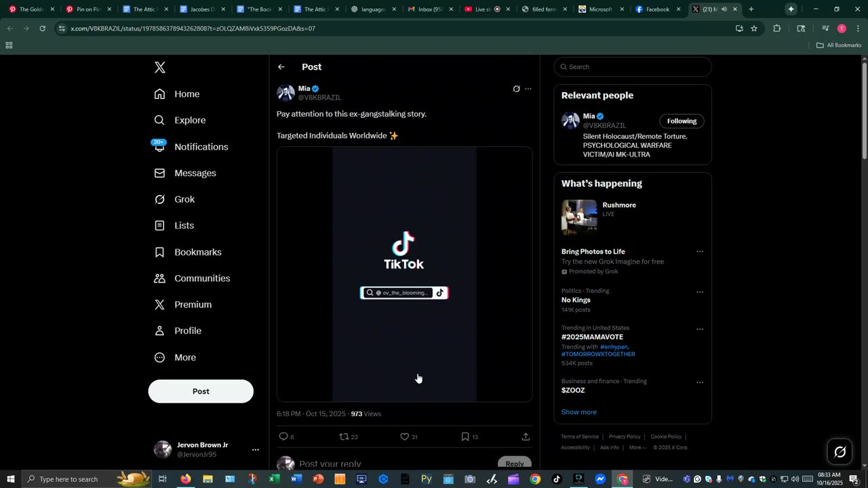Click the share post icon
This screenshot has height=488, width=868.
(x=526, y=436)
